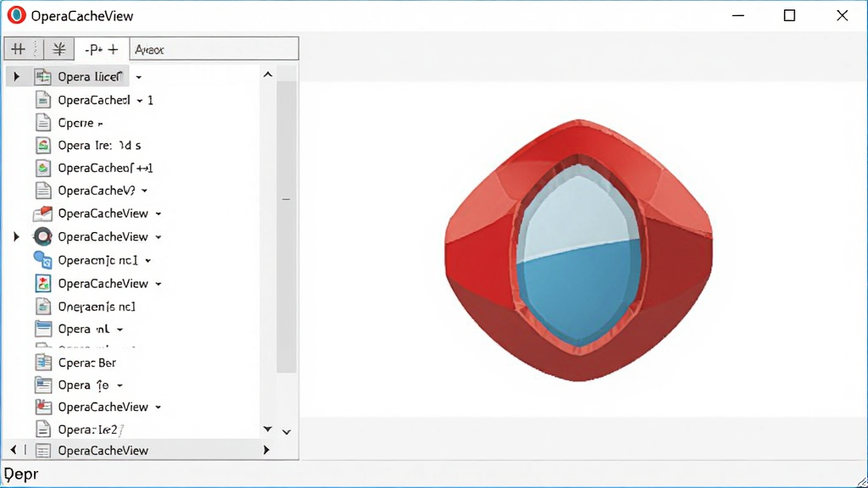Select the Operacnic ncl row
Image resolution: width=868 pixels, height=488 pixels.
coord(98,259)
